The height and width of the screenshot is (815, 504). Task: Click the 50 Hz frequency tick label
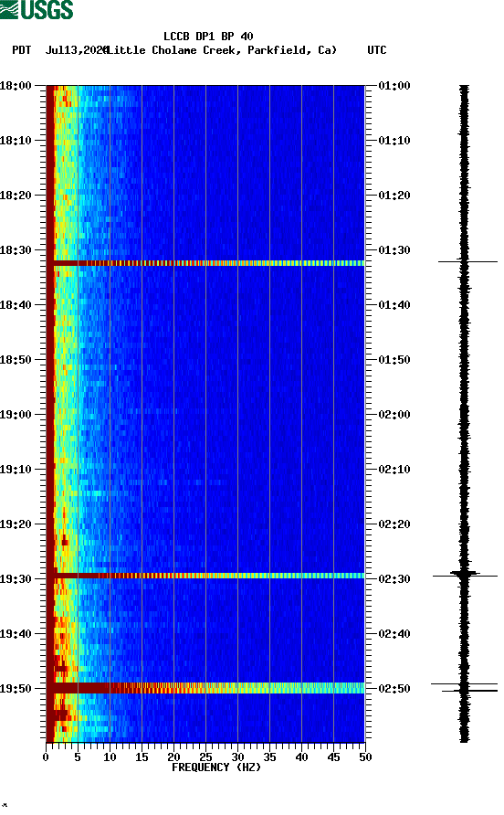(365, 757)
